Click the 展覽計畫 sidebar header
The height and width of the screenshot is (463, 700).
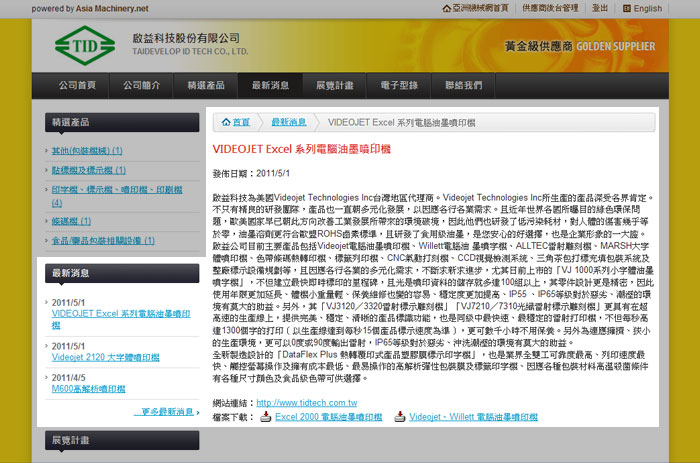(122, 440)
